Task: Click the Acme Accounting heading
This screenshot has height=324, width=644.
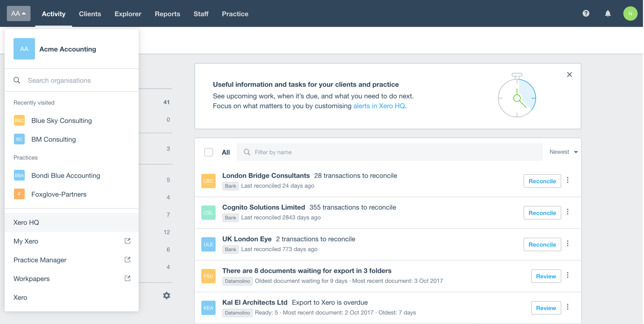Action: click(68, 49)
